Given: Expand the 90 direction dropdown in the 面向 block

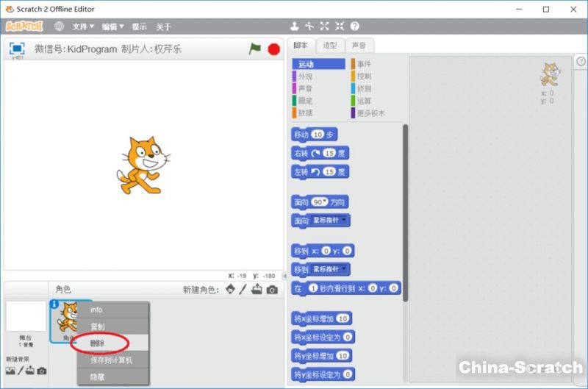Looking at the screenshot, I should coord(320,201).
